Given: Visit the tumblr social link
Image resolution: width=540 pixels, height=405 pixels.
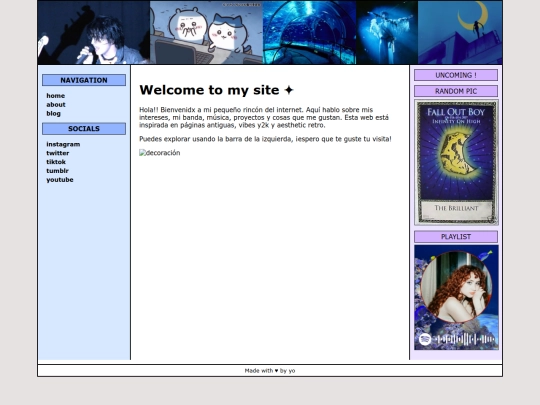Looking at the screenshot, I should (57, 171).
